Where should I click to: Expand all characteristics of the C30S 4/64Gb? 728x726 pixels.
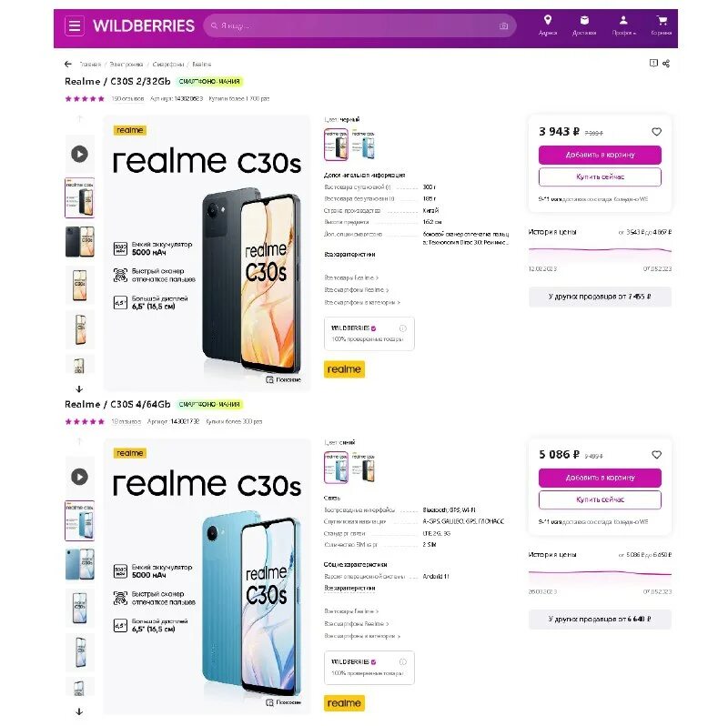pos(349,588)
